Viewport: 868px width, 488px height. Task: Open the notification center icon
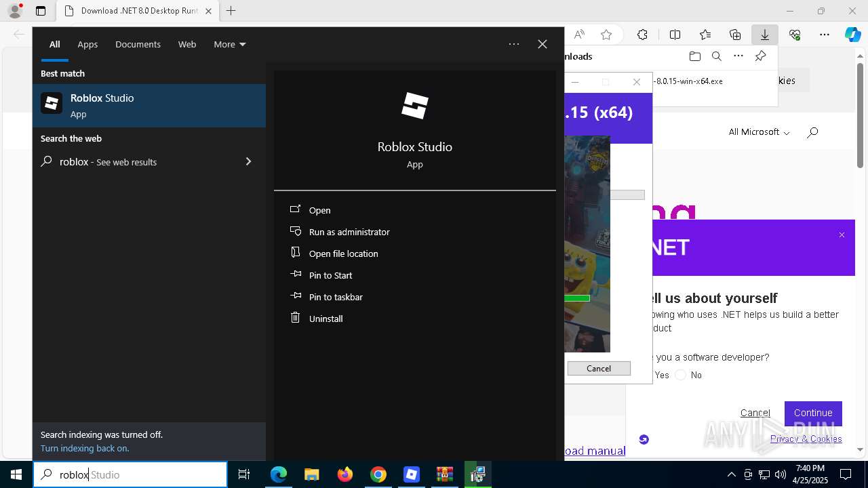point(846,474)
